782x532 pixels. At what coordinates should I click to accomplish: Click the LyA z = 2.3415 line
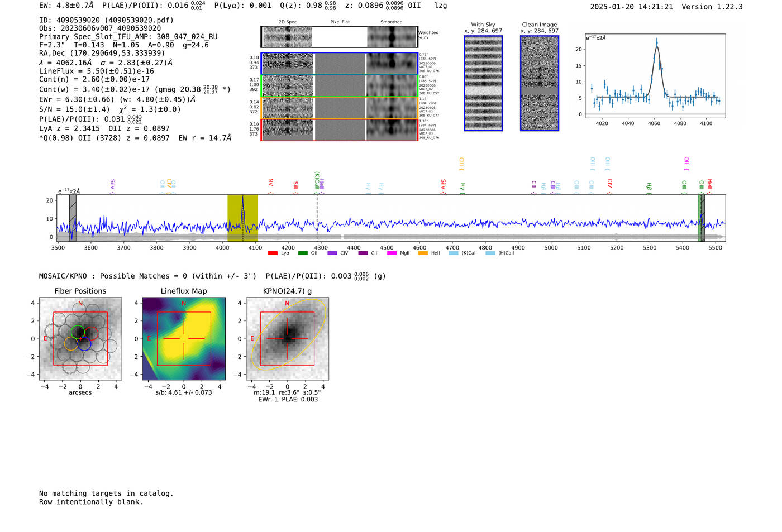tap(104, 128)
